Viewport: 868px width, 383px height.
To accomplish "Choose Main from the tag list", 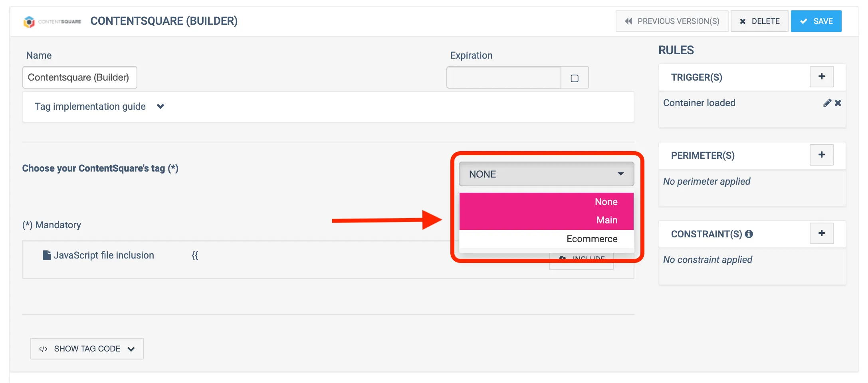I will pyautogui.click(x=606, y=220).
